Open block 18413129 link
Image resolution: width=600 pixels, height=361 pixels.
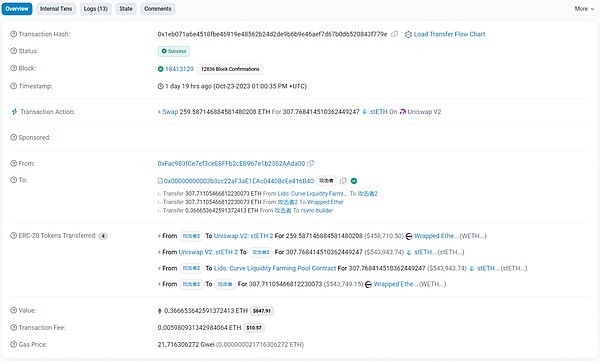tap(179, 69)
